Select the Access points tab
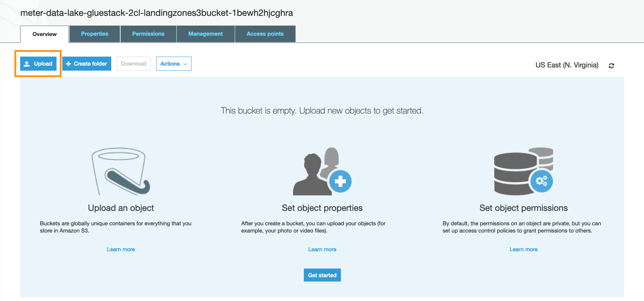This screenshot has width=644, height=301. pos(265,34)
